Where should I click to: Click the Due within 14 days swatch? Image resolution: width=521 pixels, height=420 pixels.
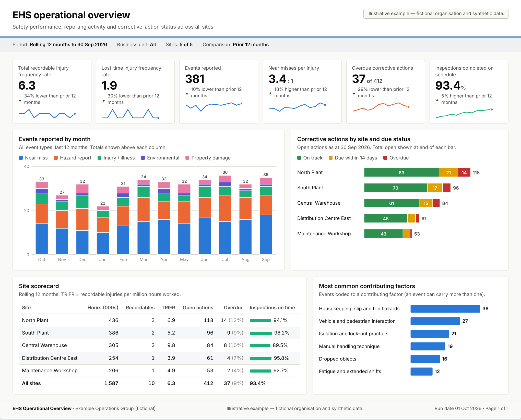tap(330, 158)
